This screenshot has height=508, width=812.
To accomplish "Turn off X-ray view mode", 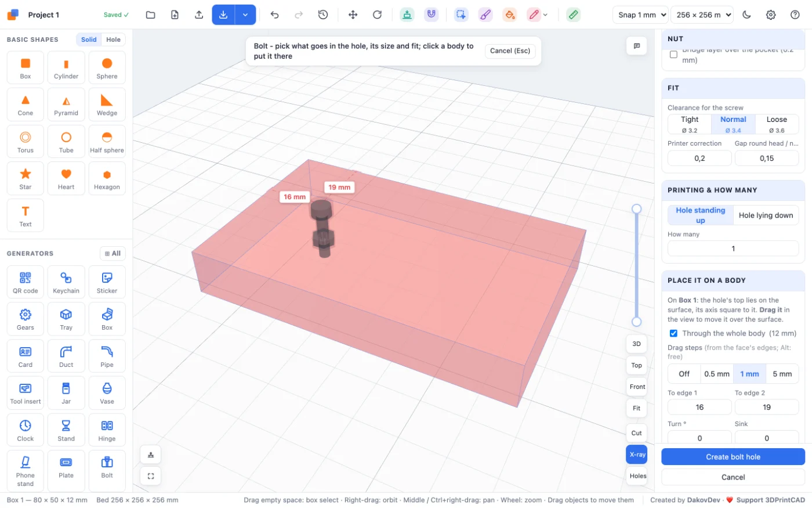I will (637, 455).
